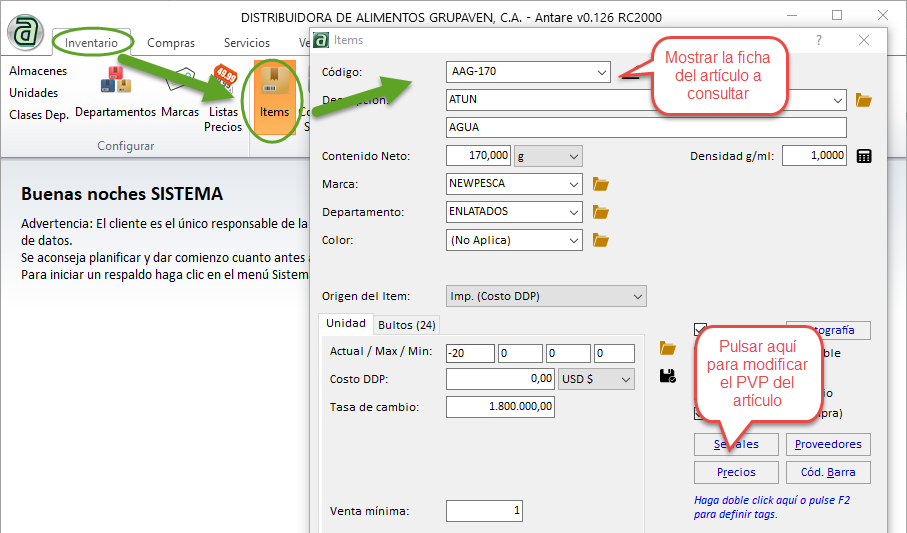This screenshot has height=533, width=907.
Task: Select the Bultos (24) tab
Action: [407, 325]
